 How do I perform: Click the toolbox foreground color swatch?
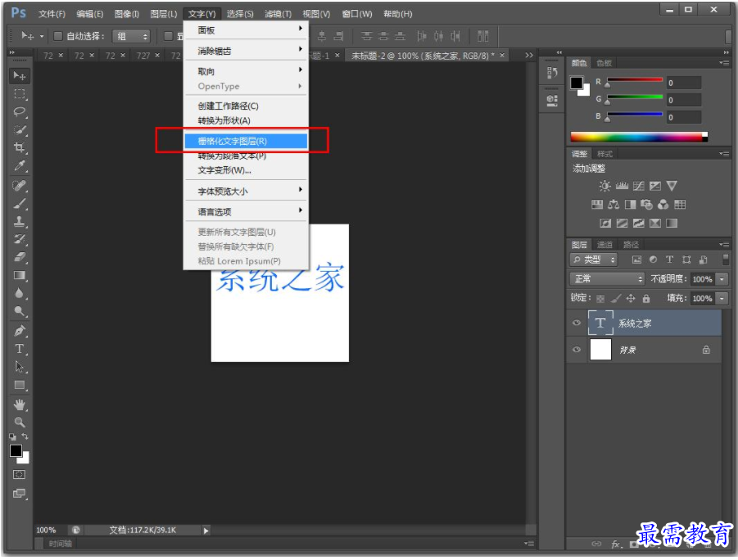15,450
